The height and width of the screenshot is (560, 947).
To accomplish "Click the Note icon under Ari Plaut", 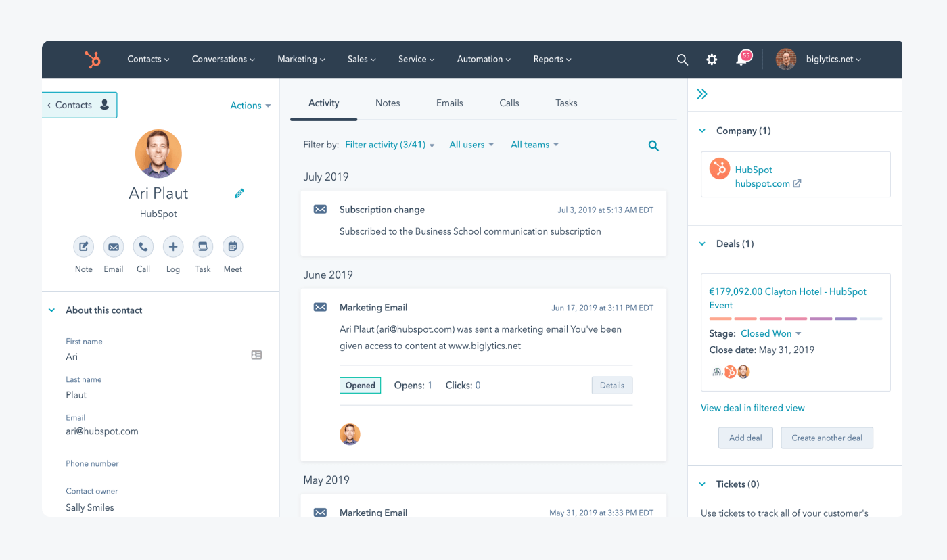I will point(84,247).
